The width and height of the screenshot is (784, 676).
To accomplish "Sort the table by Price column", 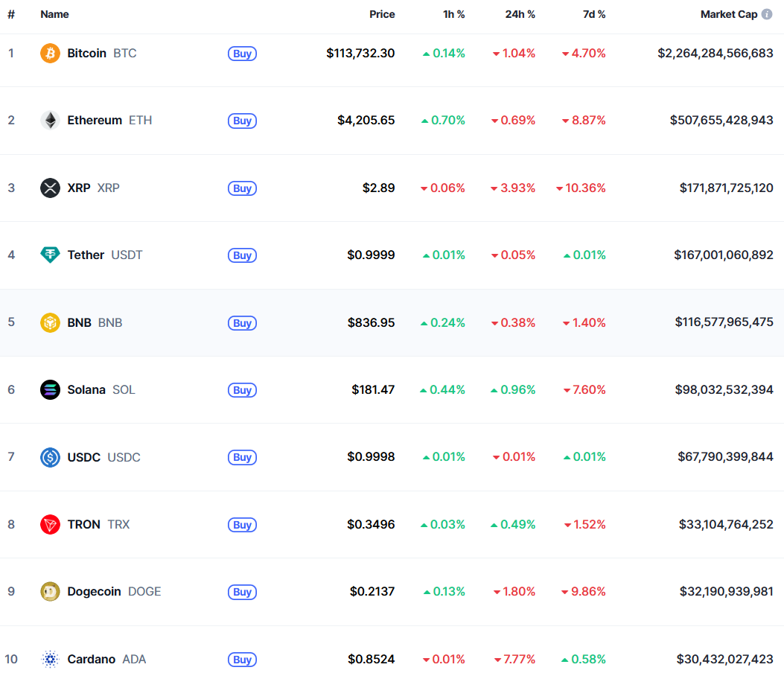I will (382, 14).
